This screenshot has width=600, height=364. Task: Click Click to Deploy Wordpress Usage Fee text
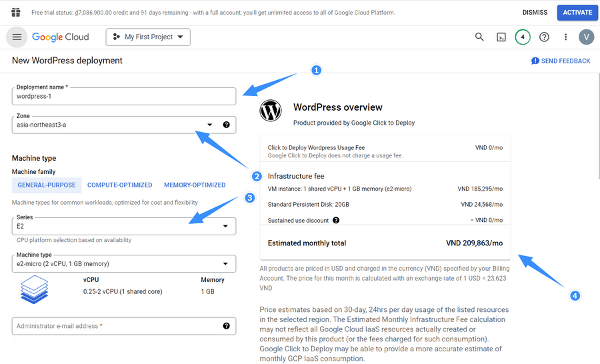tap(316, 147)
